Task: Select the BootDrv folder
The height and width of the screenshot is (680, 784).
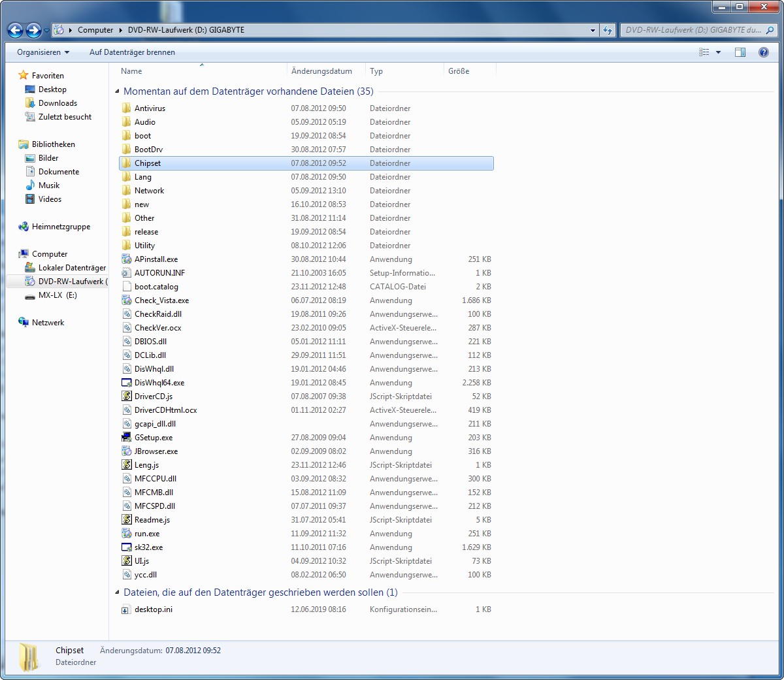Action: tap(148, 150)
